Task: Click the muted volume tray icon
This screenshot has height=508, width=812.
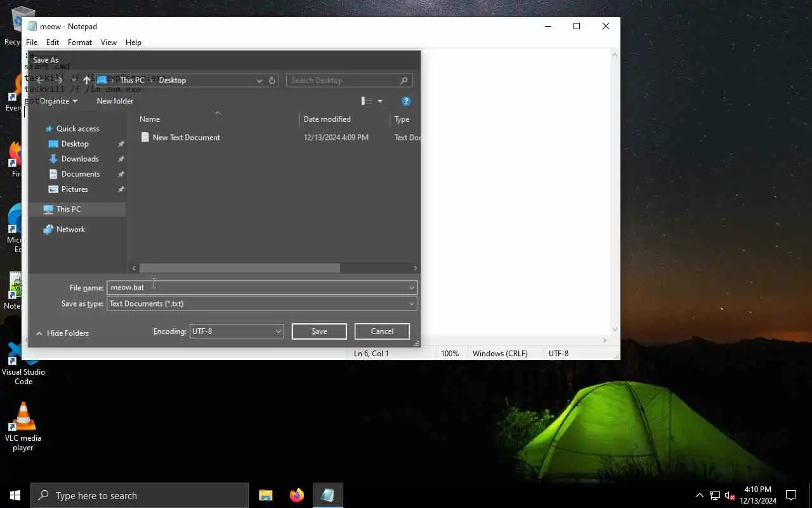Action: 730,495
